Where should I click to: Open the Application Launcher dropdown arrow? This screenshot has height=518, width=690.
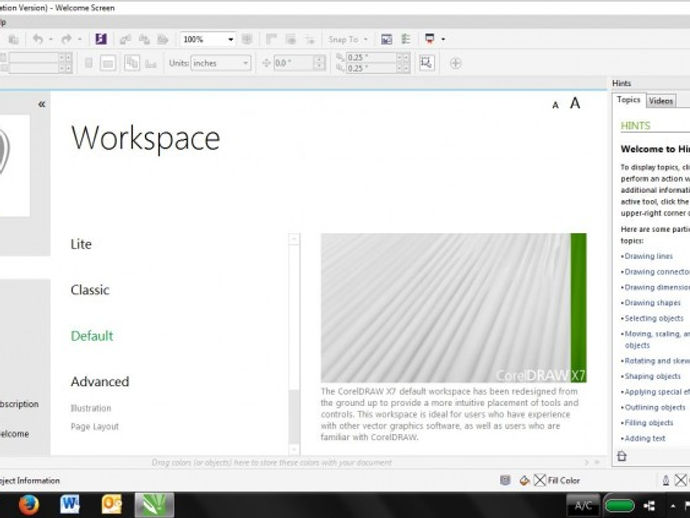pos(443,39)
